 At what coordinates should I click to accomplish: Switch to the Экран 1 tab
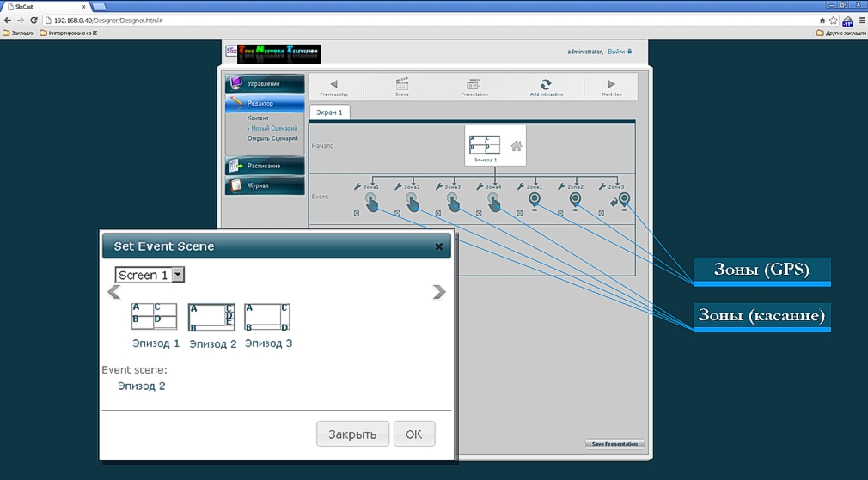point(329,112)
